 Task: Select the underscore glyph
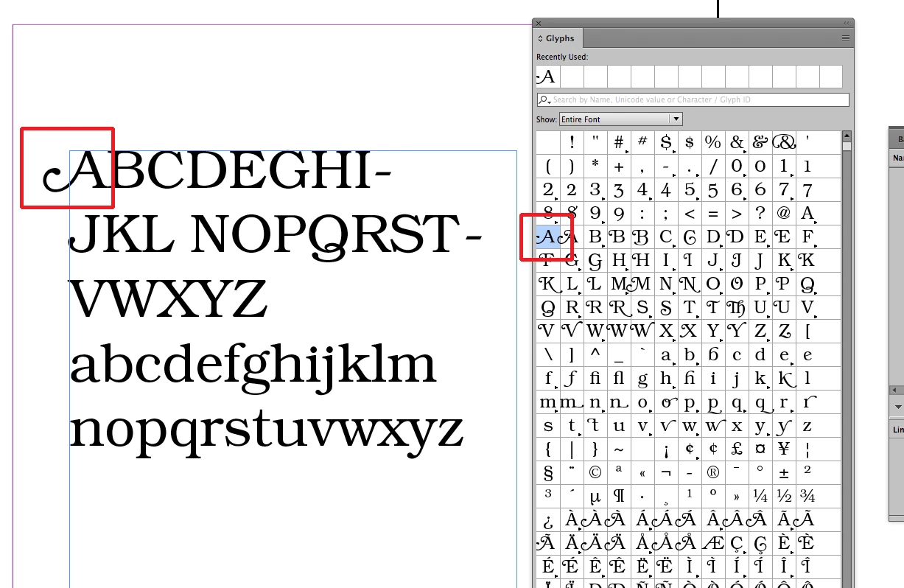tap(618, 355)
